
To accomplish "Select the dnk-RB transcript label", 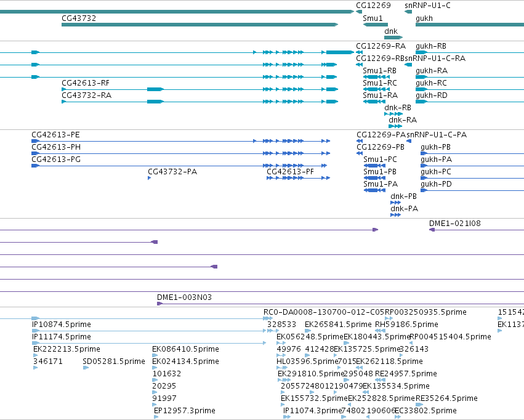I will click(398, 108).
